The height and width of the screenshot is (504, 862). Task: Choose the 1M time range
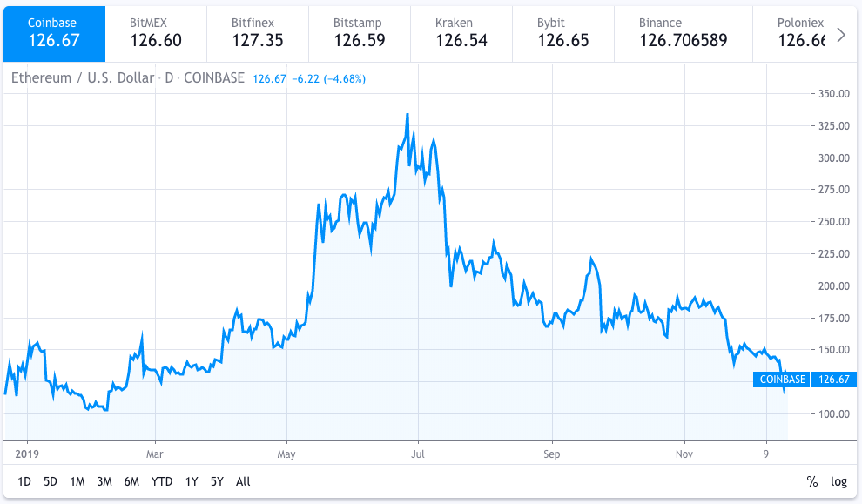[x=77, y=481]
